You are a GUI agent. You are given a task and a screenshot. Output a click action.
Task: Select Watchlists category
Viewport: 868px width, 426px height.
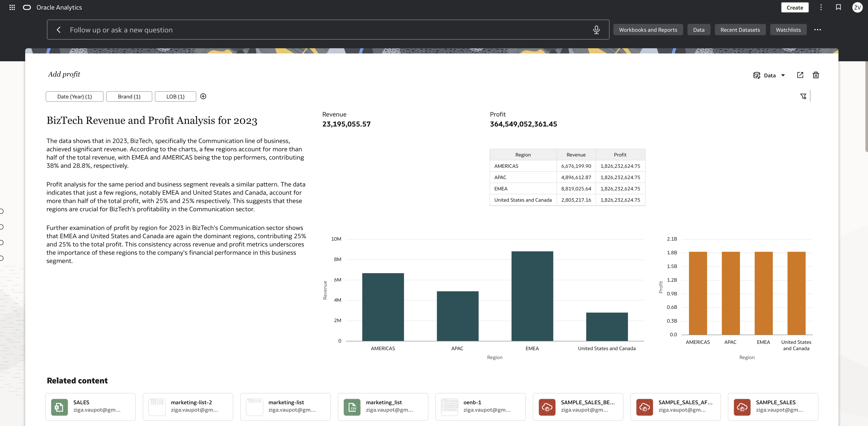(788, 30)
